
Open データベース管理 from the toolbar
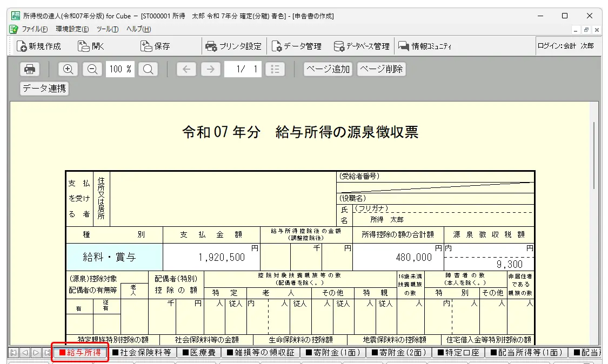[361, 46]
